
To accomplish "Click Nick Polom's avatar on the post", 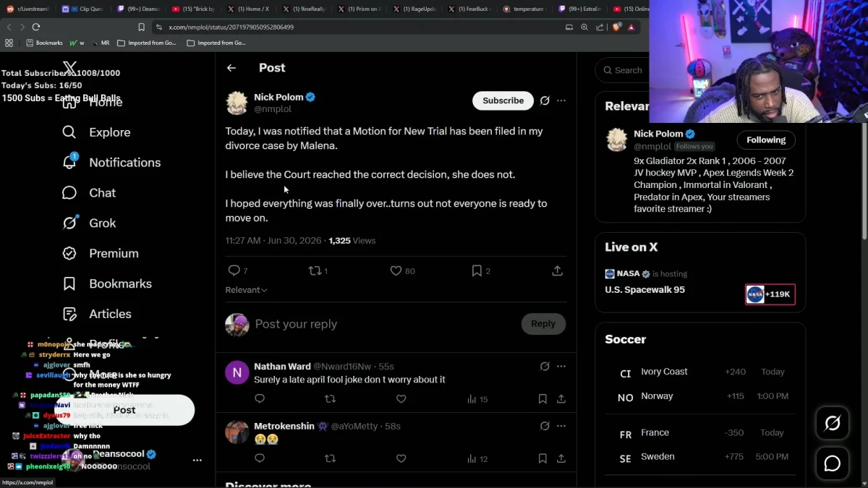I will [237, 103].
